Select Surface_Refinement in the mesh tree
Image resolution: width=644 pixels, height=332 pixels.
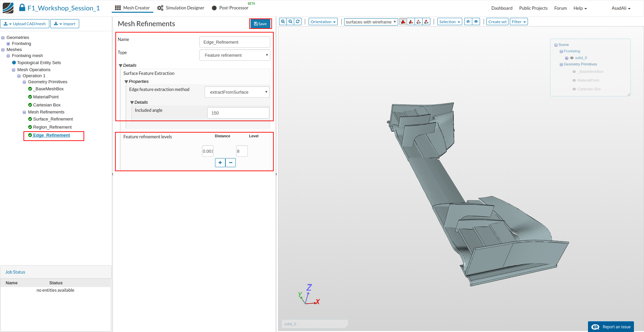coord(53,119)
